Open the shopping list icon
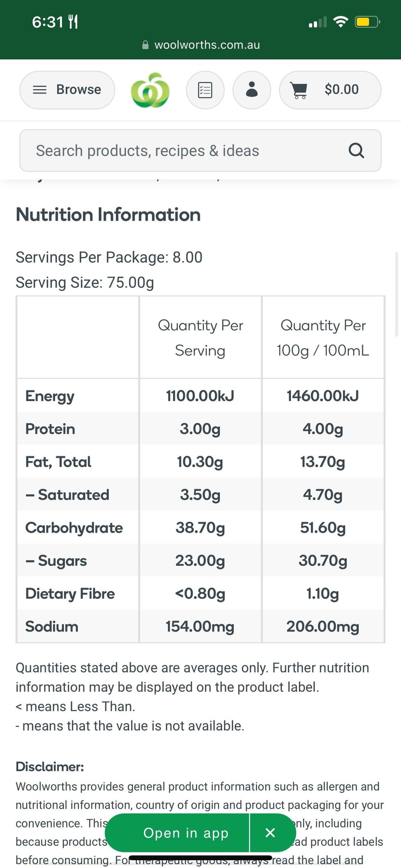The width and height of the screenshot is (401, 868). pos(205,90)
